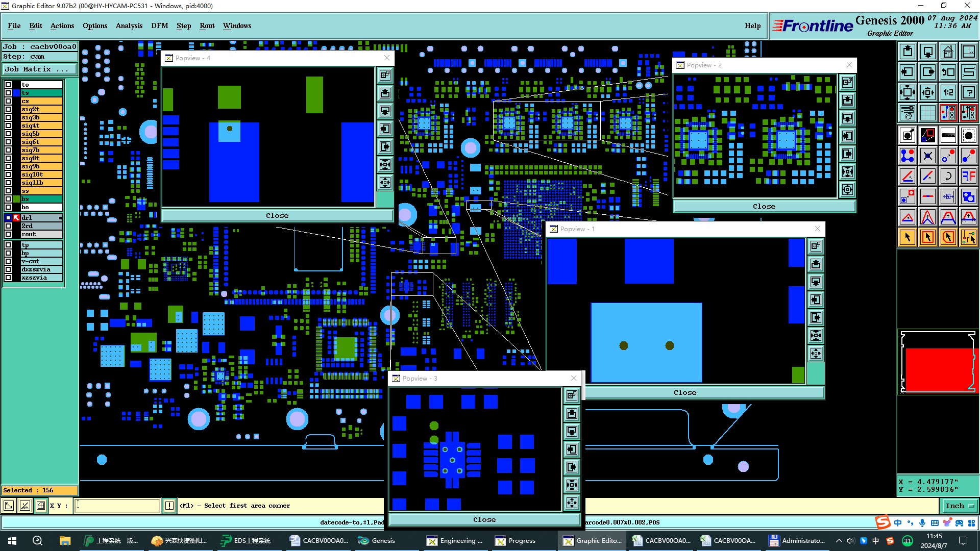Click the question mark query icon
980x551 pixels.
[x=969, y=92]
